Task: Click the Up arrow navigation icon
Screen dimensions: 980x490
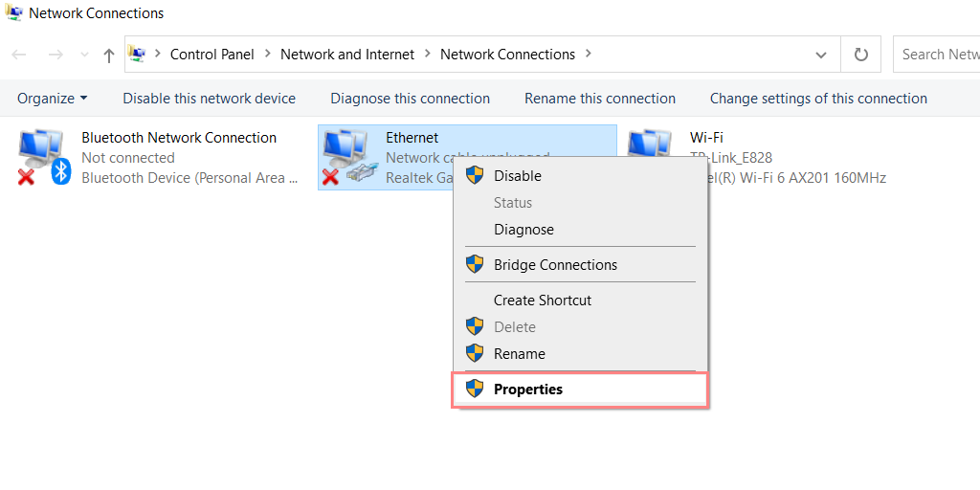Action: tap(109, 55)
